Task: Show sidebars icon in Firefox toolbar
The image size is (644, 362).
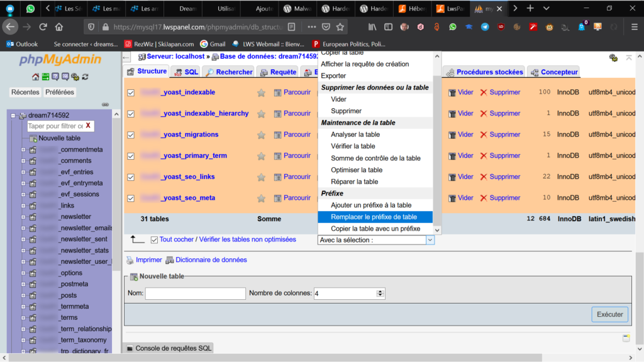Action: 388,27
